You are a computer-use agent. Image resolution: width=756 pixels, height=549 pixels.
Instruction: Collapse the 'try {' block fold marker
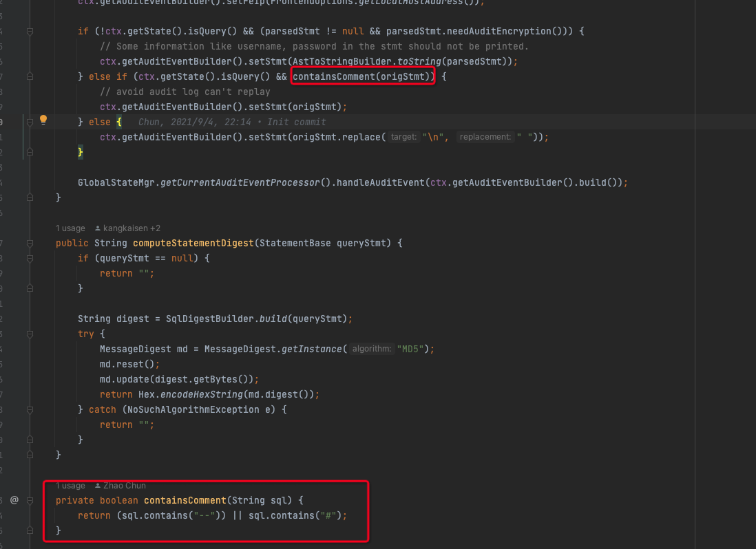click(30, 334)
